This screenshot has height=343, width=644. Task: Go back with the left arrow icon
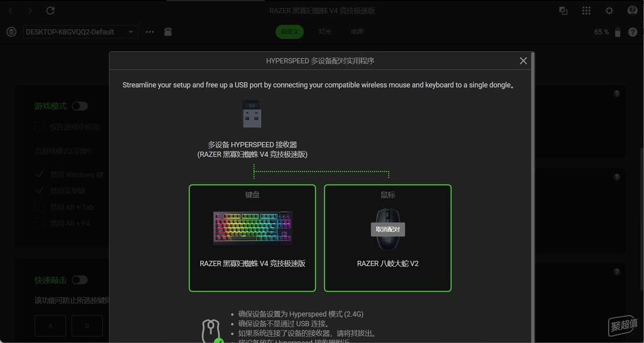pyautogui.click(x=11, y=11)
